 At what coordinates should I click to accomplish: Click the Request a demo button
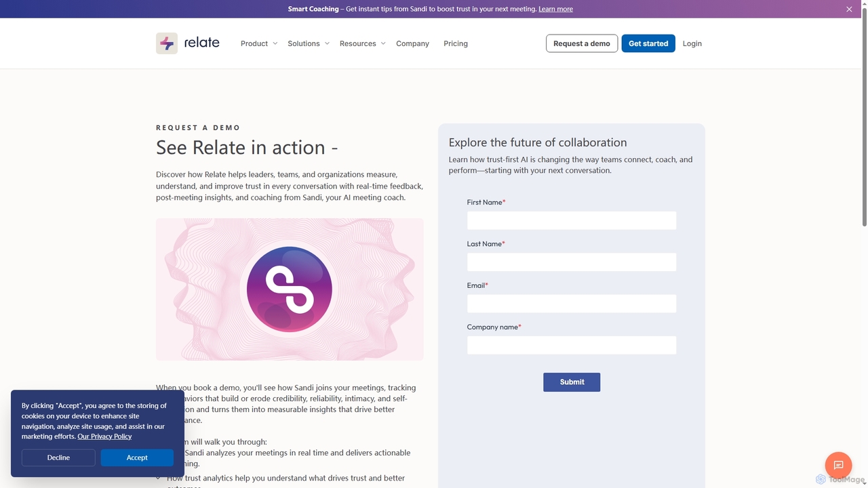pos(582,43)
